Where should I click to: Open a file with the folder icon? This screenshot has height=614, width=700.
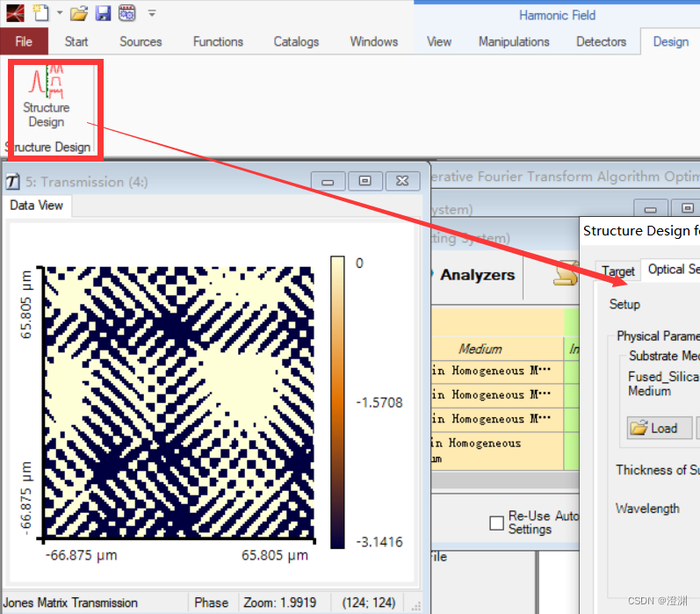point(79,13)
